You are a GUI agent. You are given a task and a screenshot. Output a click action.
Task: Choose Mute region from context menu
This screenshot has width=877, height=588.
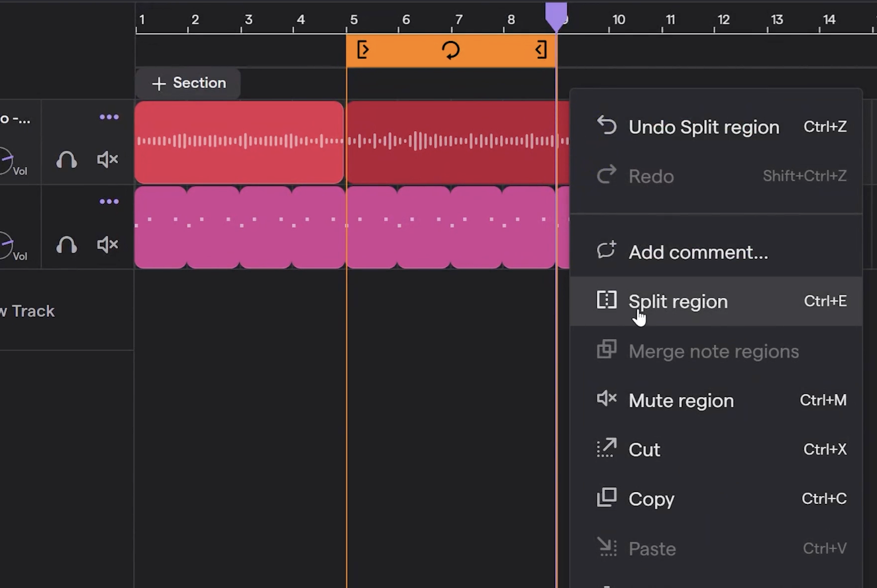pyautogui.click(x=716, y=400)
